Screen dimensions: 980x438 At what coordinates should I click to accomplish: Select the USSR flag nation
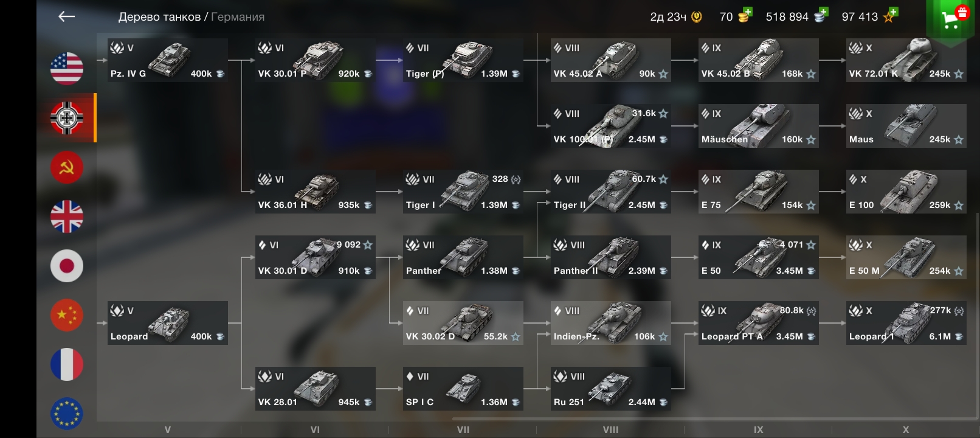(x=67, y=167)
